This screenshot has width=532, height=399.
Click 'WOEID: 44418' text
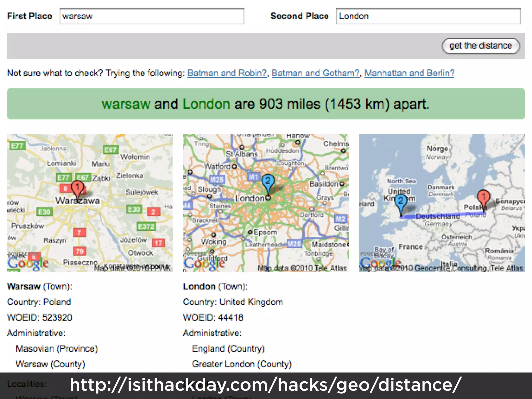[213, 317]
